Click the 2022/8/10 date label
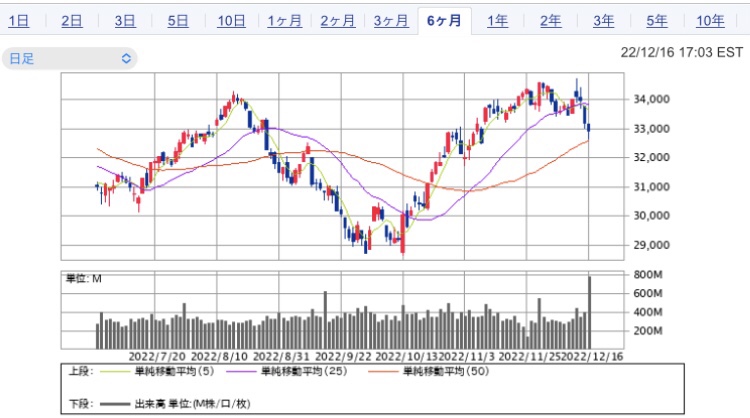 point(219,357)
